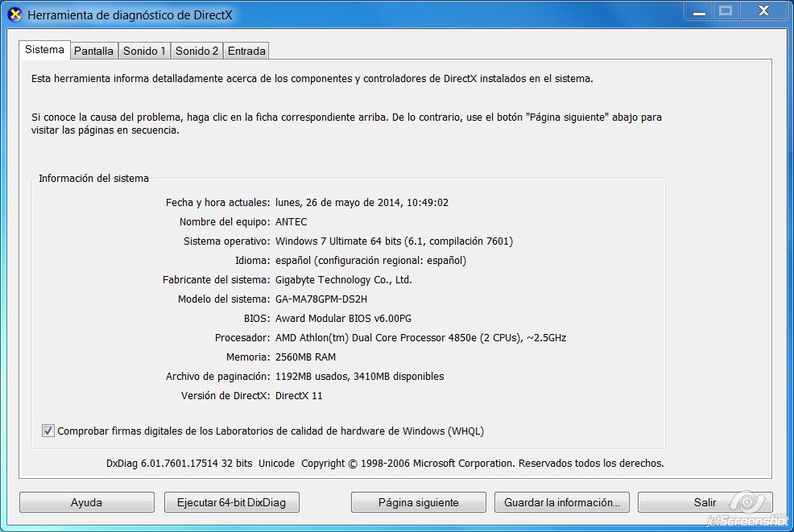The image size is (794, 532).
Task: Go to Página siguiente
Action: click(418, 502)
